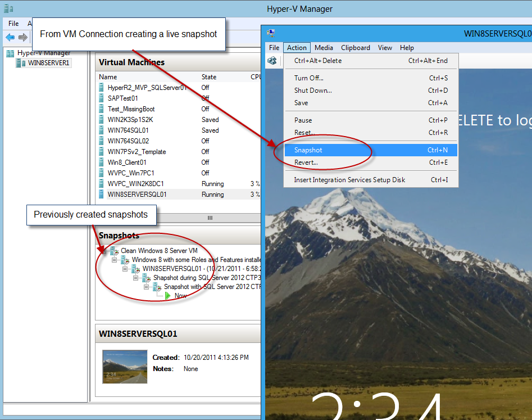Screen dimensions: 532x420
Task: Click the back arrow in Hyper-V Manager toolbar
Action: click(10, 37)
